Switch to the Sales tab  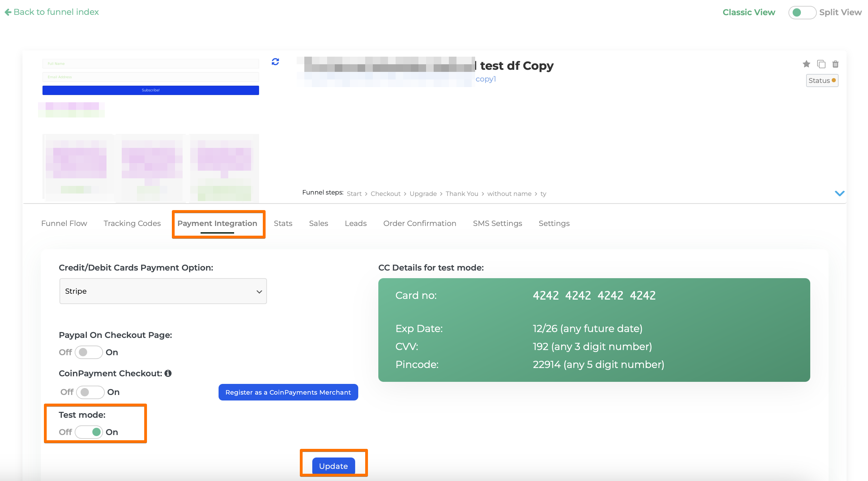click(318, 223)
